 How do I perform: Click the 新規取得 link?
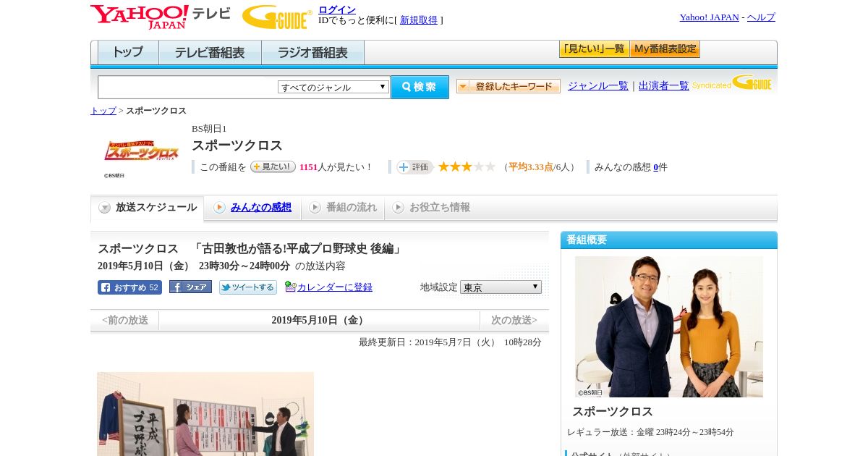click(419, 20)
